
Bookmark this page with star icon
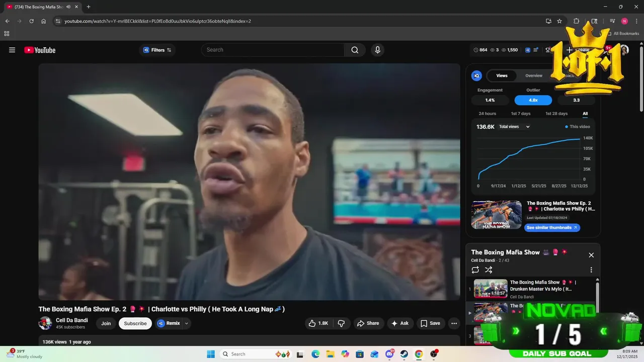559,21
